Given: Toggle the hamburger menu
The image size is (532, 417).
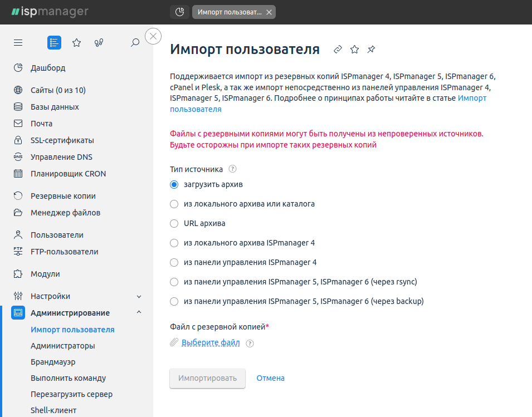Looking at the screenshot, I should coord(18,43).
